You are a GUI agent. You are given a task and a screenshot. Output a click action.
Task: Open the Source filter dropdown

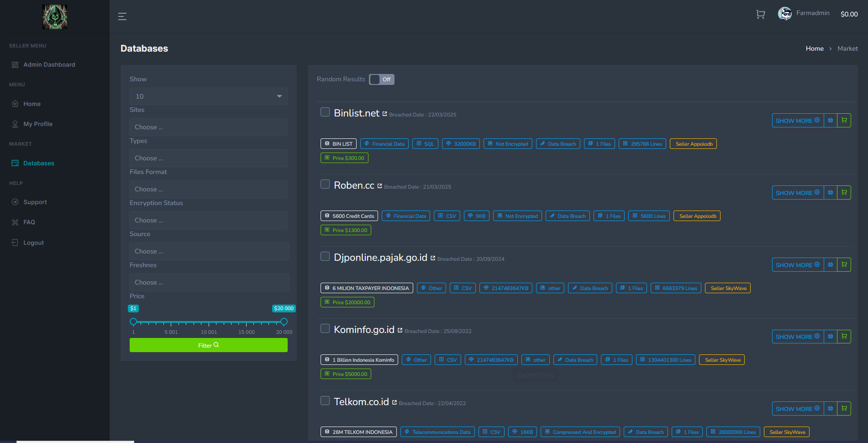click(210, 251)
